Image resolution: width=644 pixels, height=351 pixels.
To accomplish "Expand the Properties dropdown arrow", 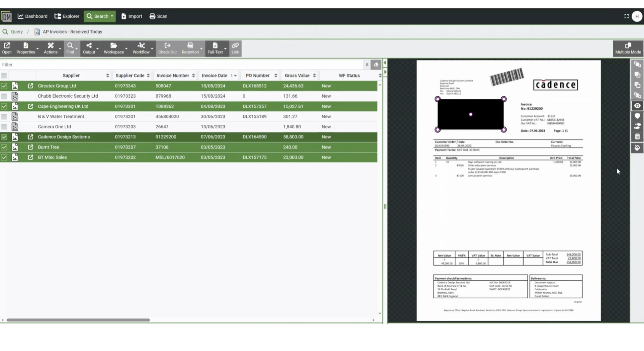I will point(38,48).
